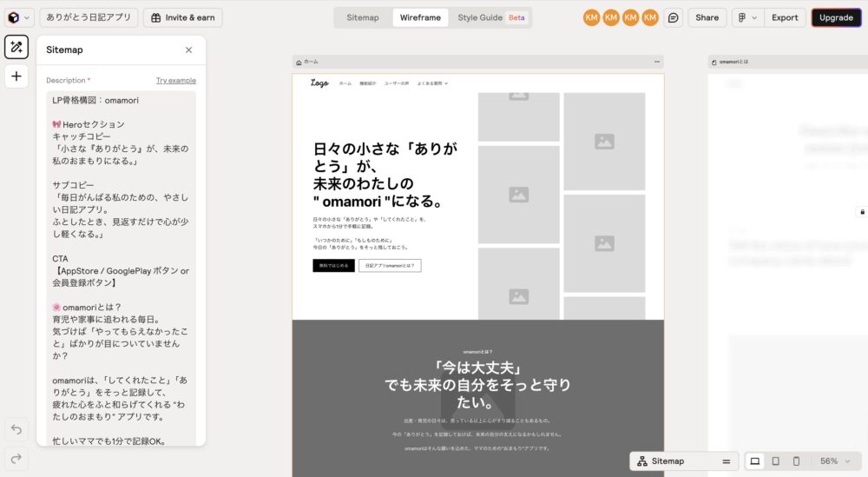868x477 pixels.
Task: Click into the Description text area
Action: [121, 261]
